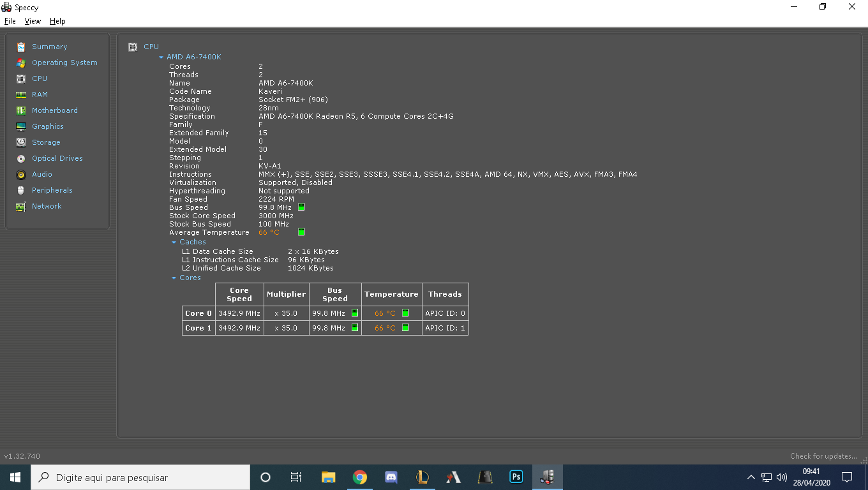Click the Speccy taskbar icon
The height and width of the screenshot is (490, 868).
coord(548,477)
